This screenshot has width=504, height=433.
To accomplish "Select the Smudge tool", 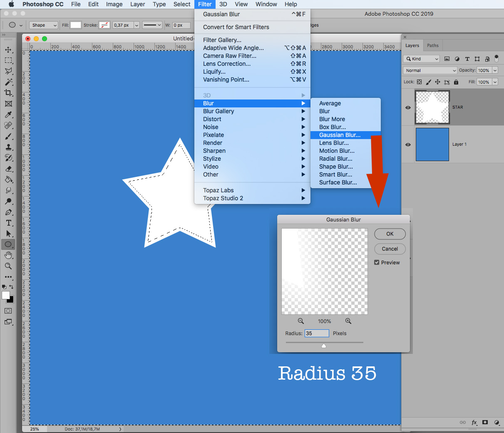I will (8, 190).
